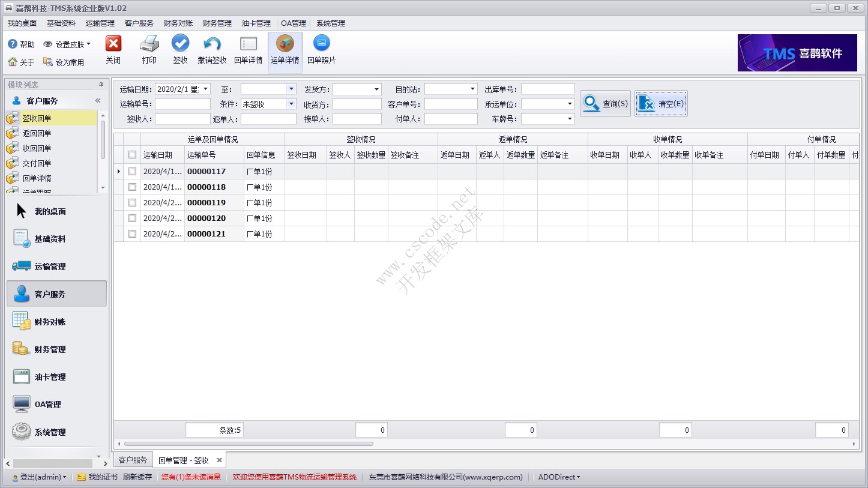Screen dimensions: 868x488
Task: Open the 车牌号 dropdown
Action: pos(570,119)
